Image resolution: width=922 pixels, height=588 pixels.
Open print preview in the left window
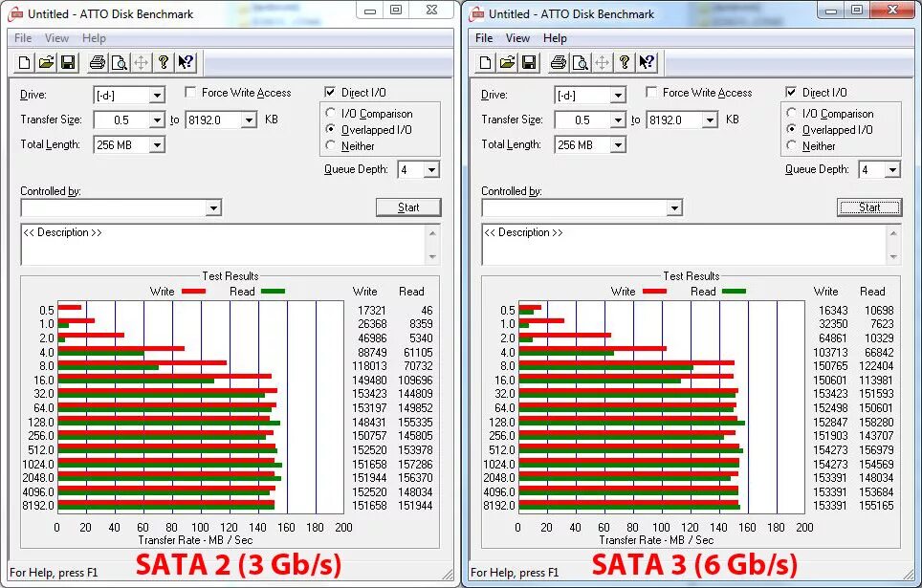click(119, 62)
